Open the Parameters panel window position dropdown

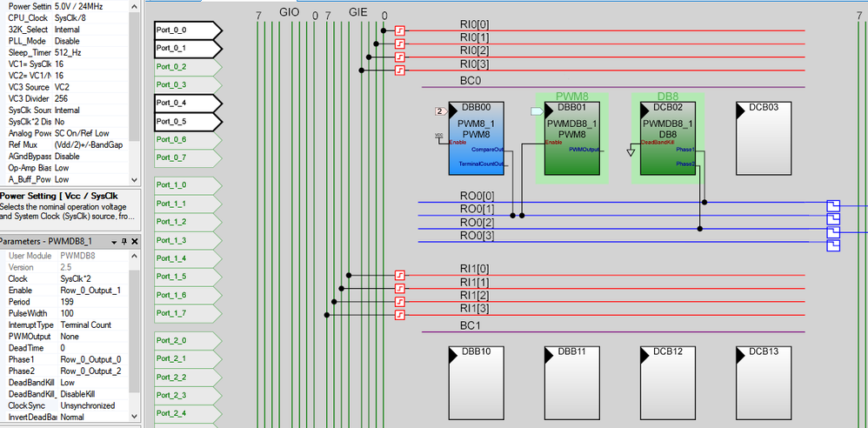click(113, 242)
